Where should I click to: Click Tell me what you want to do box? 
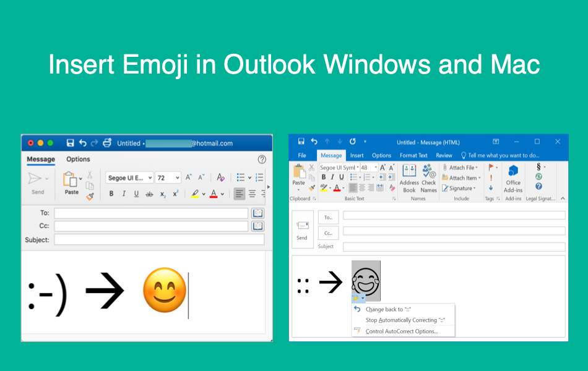click(500, 155)
